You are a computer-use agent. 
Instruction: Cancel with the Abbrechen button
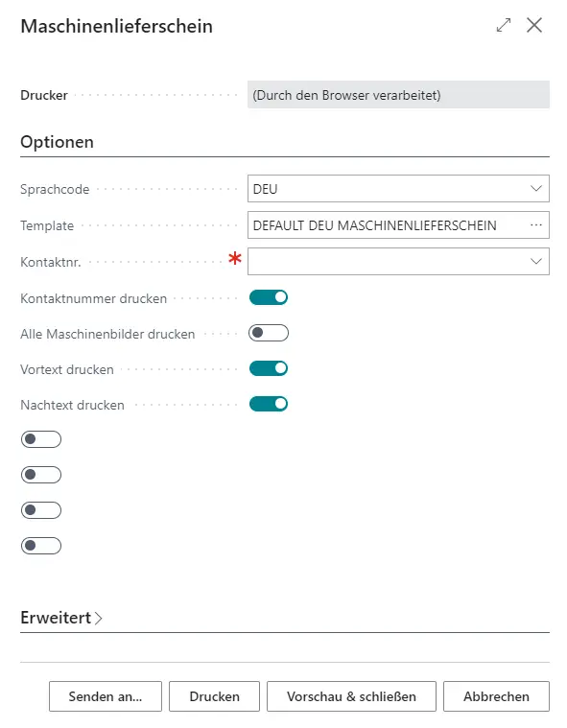(496, 696)
